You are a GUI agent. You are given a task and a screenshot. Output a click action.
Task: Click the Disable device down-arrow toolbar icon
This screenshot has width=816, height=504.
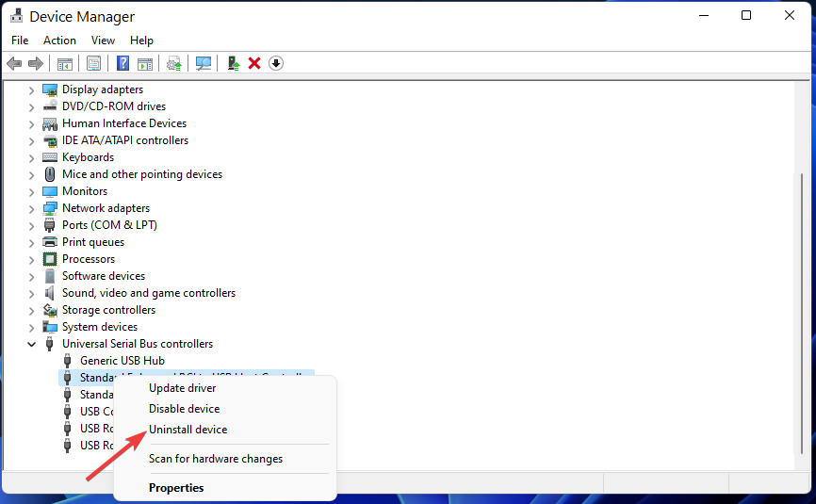click(x=276, y=63)
